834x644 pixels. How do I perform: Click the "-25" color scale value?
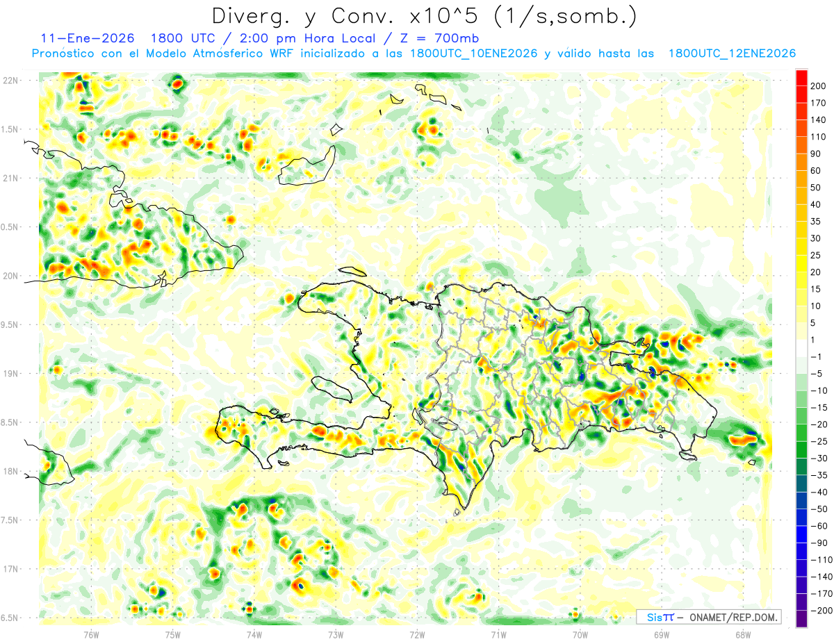point(818,441)
